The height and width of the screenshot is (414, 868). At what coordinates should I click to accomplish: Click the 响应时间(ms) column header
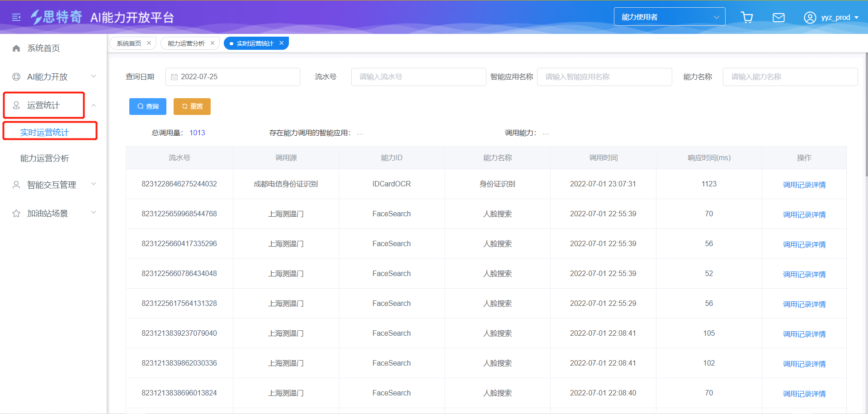tap(709, 158)
